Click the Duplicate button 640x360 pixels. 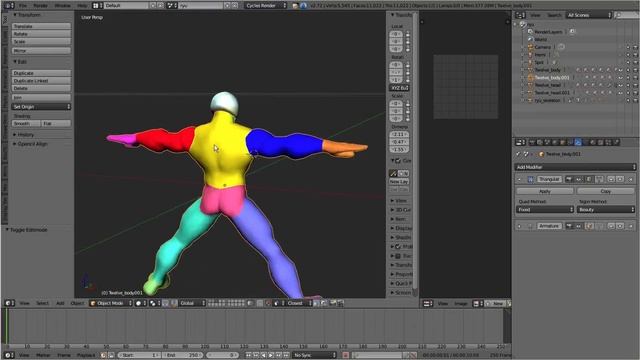41,73
